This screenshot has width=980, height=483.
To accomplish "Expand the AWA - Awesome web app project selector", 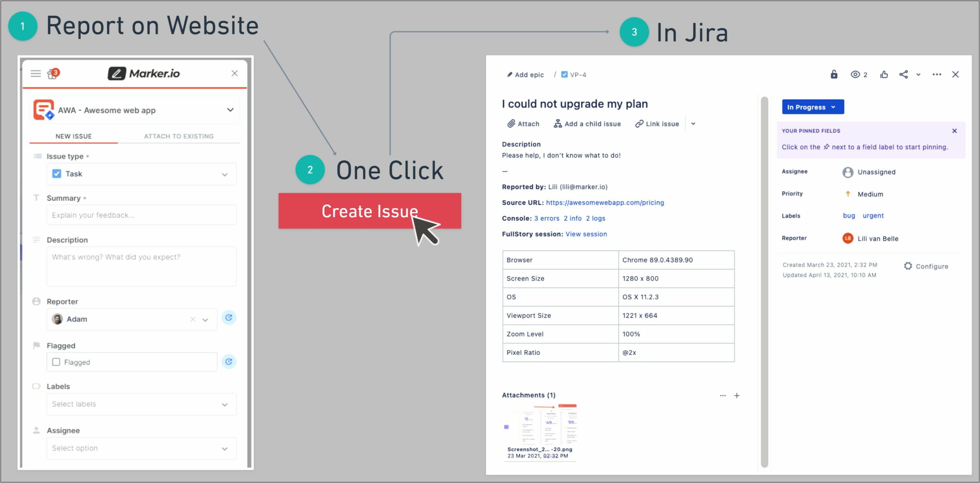I will (x=135, y=110).
